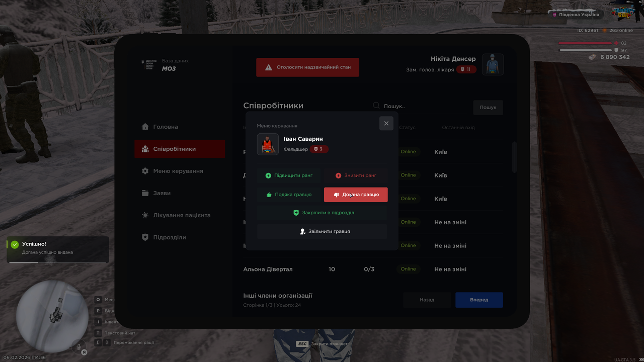Click the people icon beside Співробітники
644x362 pixels.
pyautogui.click(x=145, y=149)
